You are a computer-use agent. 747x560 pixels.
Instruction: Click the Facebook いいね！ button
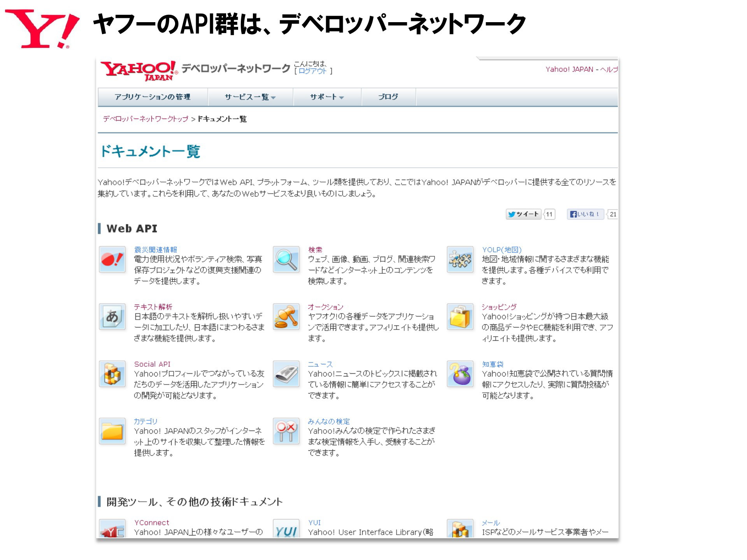point(585,214)
